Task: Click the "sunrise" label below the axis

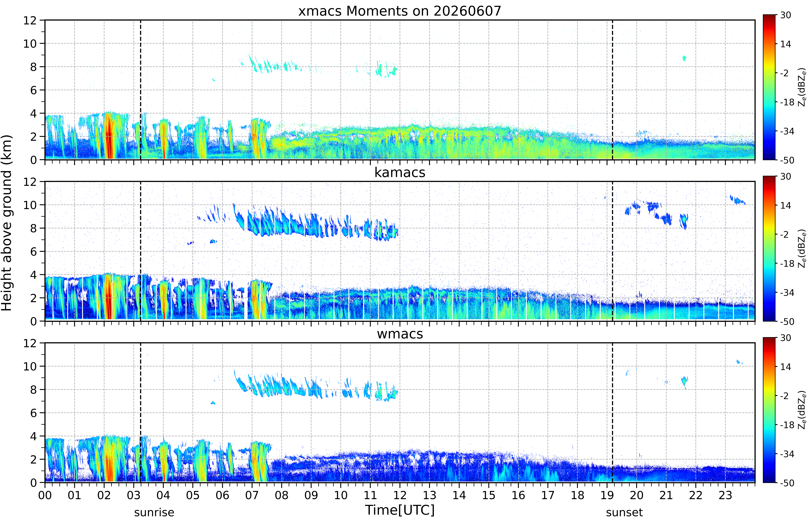Action: click(154, 512)
